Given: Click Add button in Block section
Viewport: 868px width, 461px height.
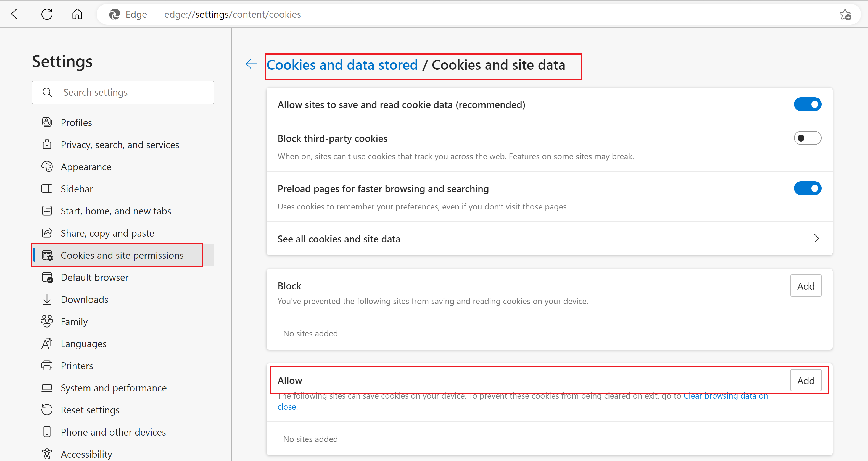Looking at the screenshot, I should pyautogui.click(x=806, y=286).
